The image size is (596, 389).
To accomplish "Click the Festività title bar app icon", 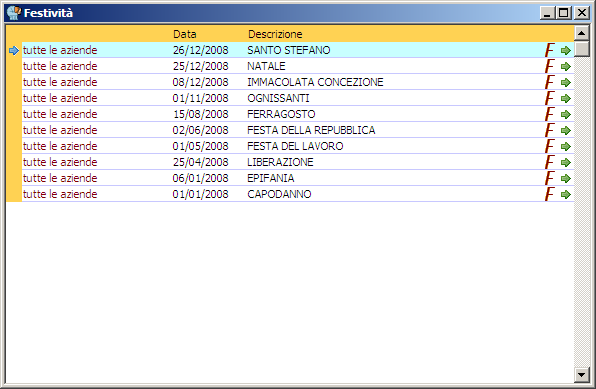I will coord(14,13).
